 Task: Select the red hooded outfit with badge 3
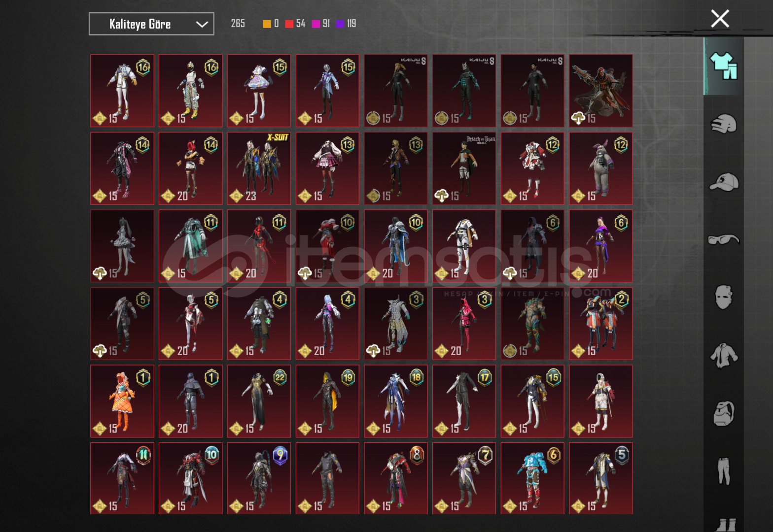(x=464, y=324)
